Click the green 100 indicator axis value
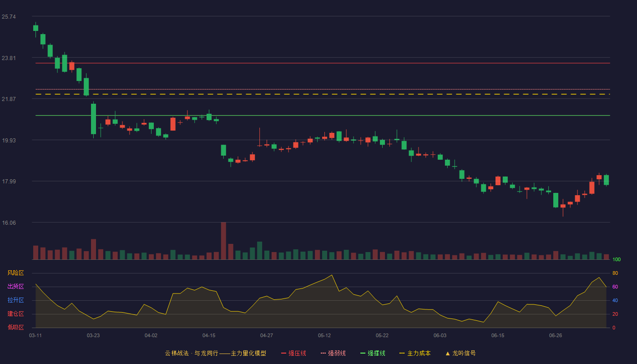 pyautogui.click(x=617, y=260)
